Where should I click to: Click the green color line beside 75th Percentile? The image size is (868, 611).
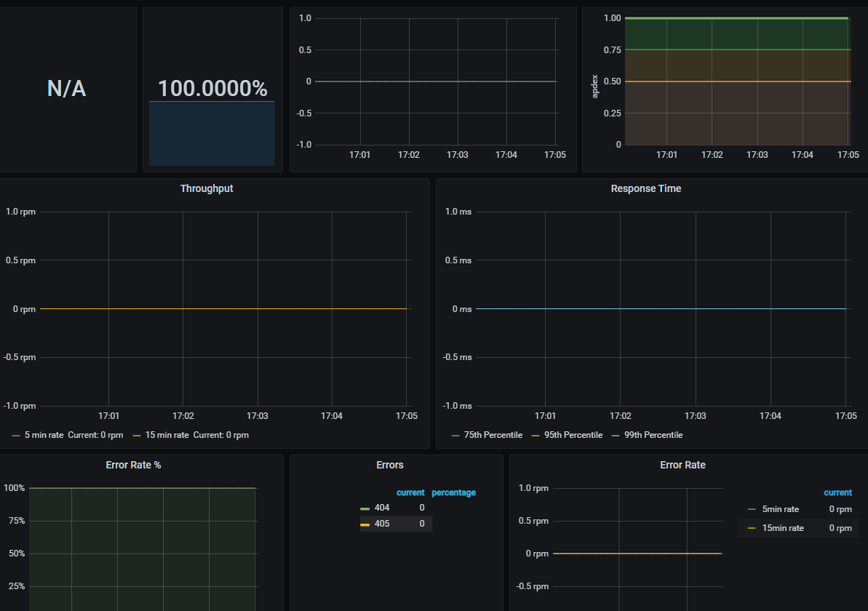click(455, 436)
